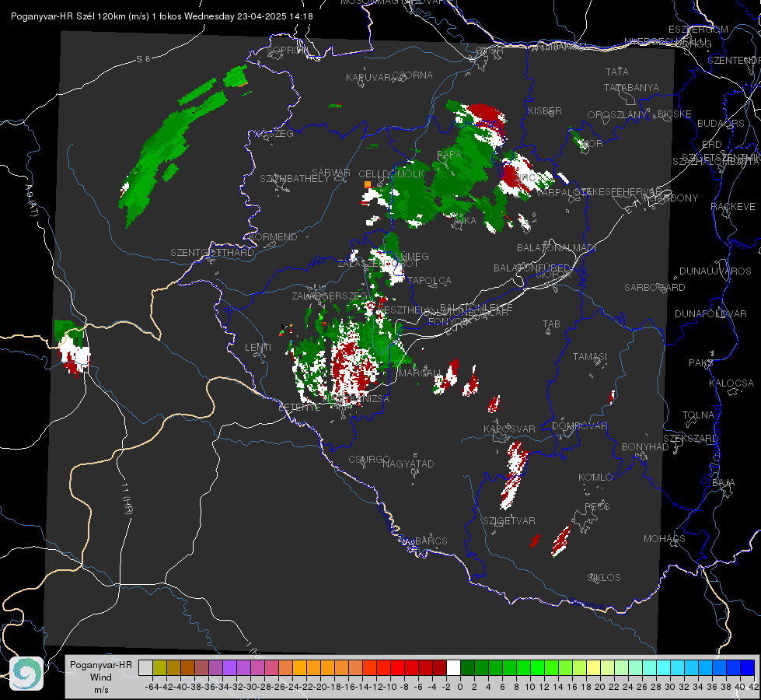Click the 'SÁRVÁR' town label
This screenshot has width=761, height=700.
tap(331, 173)
